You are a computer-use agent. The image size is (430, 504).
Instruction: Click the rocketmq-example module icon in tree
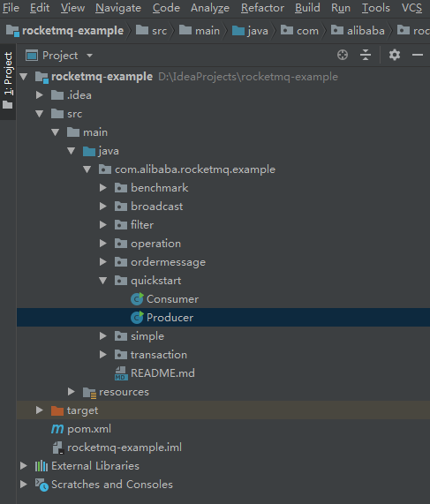[41, 77]
